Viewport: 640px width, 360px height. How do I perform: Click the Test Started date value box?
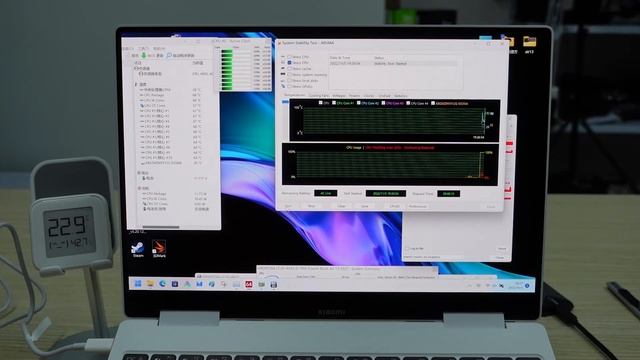pos(386,193)
